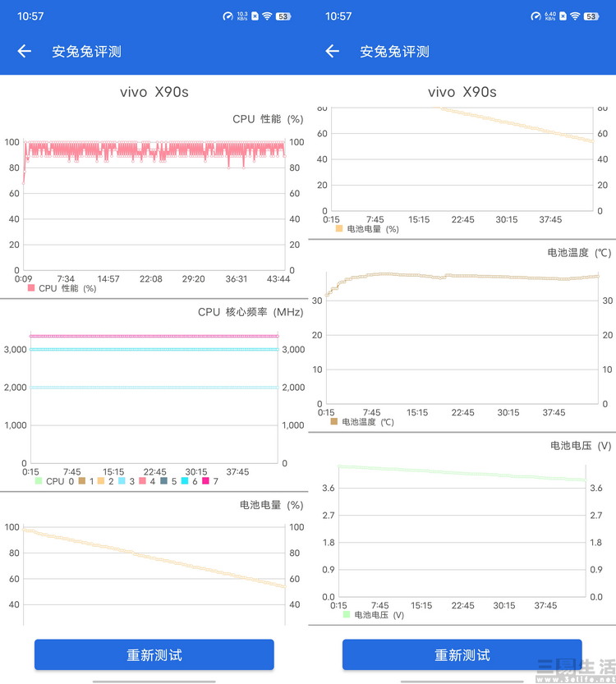Tap the CPU 核心频率 (MHz) chart title
The height and width of the screenshot is (684, 616).
pos(251,312)
